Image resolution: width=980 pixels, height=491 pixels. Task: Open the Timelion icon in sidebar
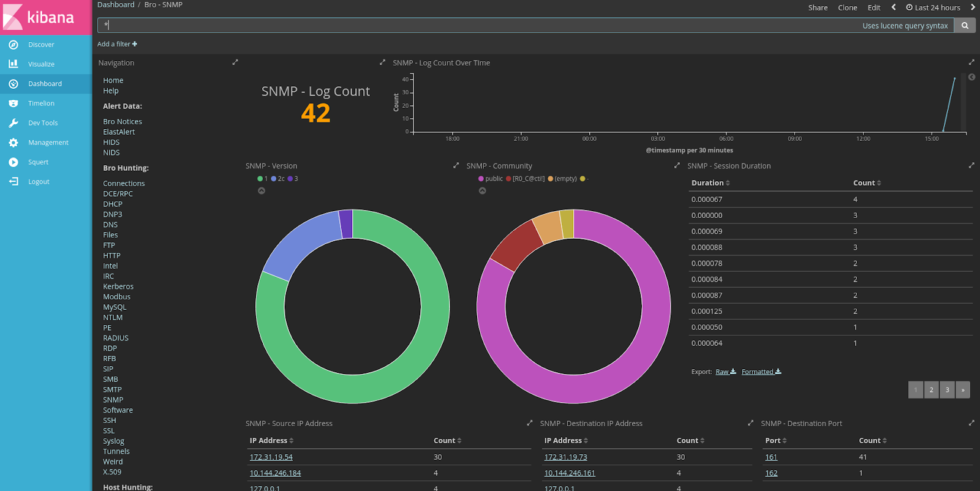(x=13, y=103)
